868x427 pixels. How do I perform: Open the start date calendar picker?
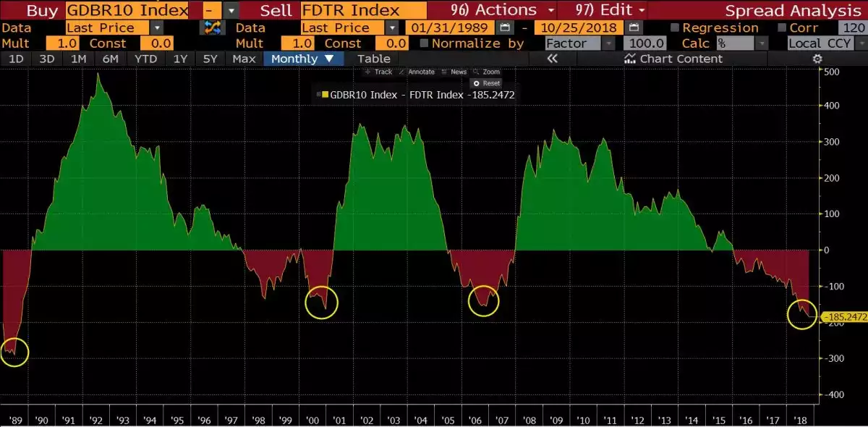(x=506, y=28)
